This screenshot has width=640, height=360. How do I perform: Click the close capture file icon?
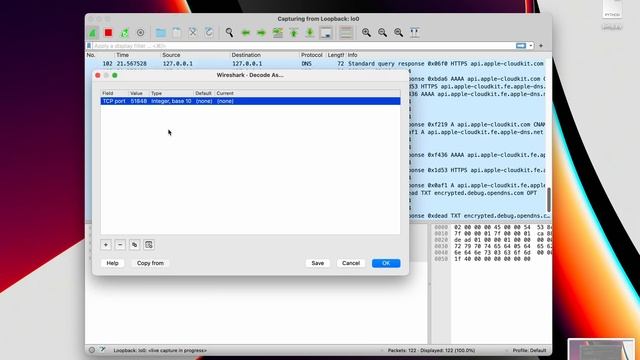pos(193,33)
